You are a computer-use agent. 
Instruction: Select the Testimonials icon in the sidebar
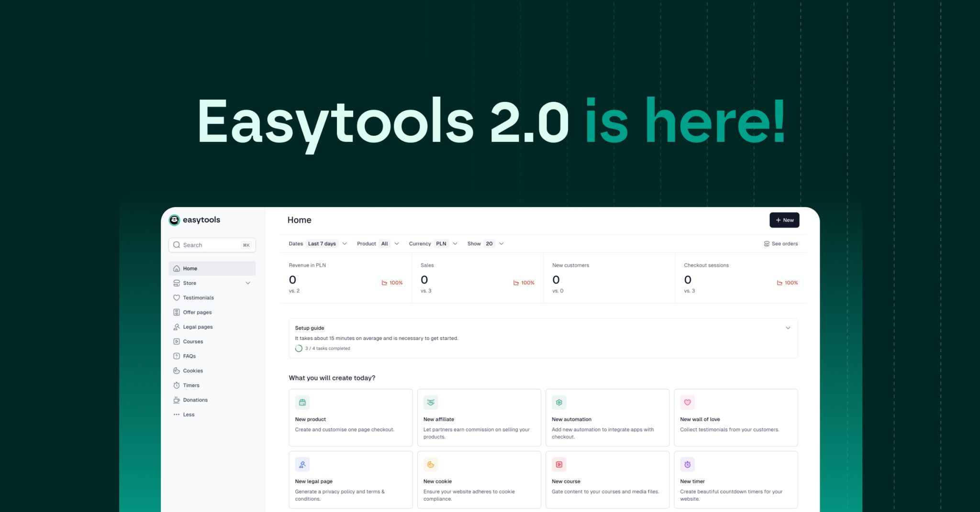pos(177,297)
